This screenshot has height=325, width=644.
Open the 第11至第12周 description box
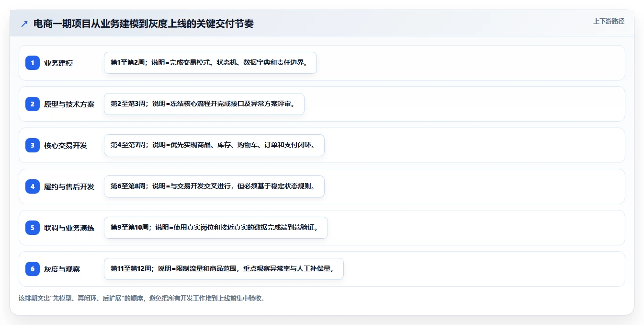click(224, 269)
